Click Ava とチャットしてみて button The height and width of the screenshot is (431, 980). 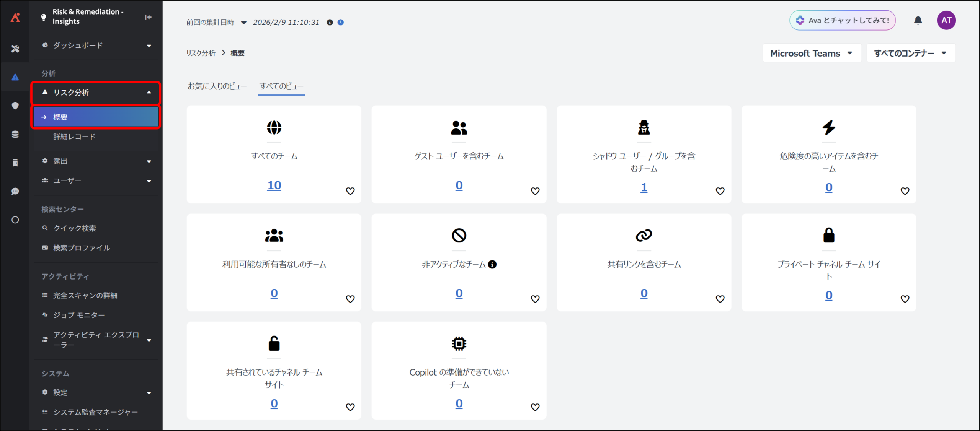pos(842,20)
